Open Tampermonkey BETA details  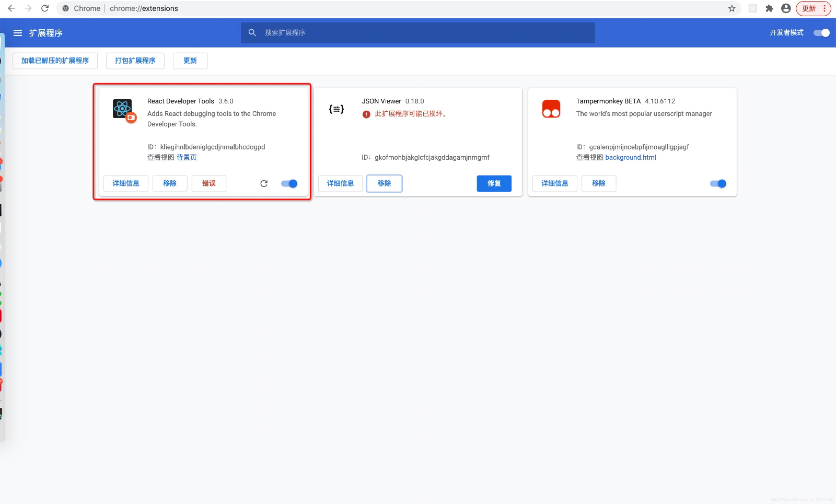(x=555, y=183)
